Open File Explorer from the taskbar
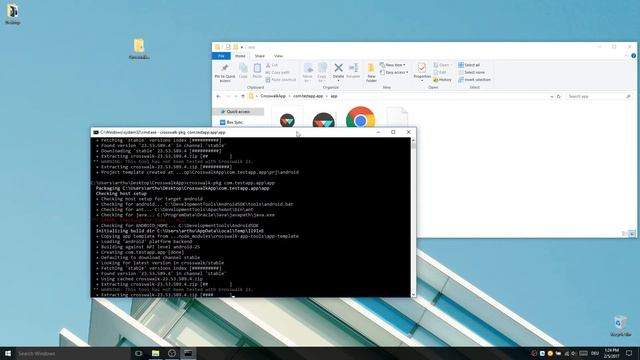The width and height of the screenshot is (640, 360). [156, 353]
